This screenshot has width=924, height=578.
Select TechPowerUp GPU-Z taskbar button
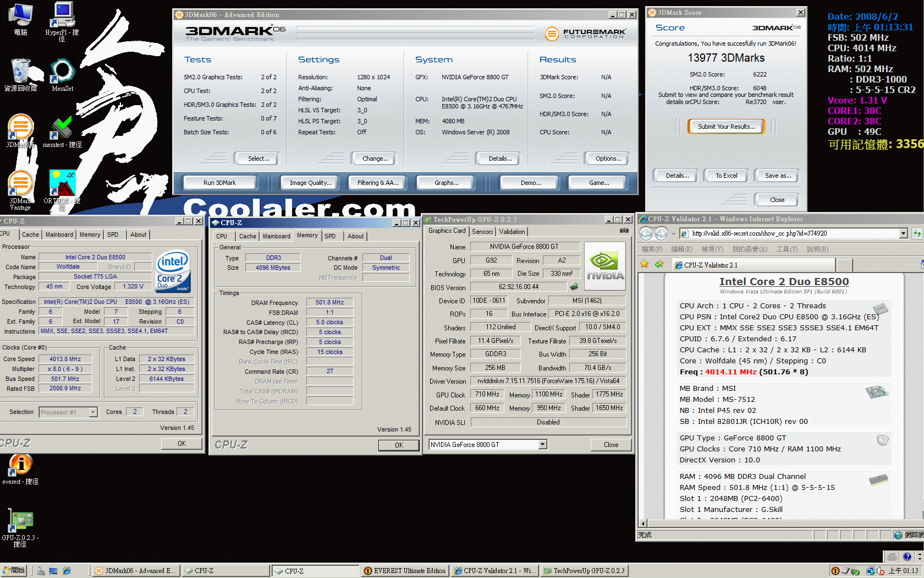(584, 571)
